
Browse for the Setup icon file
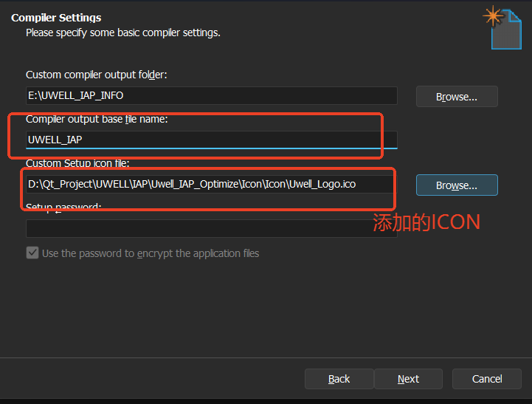coord(457,185)
